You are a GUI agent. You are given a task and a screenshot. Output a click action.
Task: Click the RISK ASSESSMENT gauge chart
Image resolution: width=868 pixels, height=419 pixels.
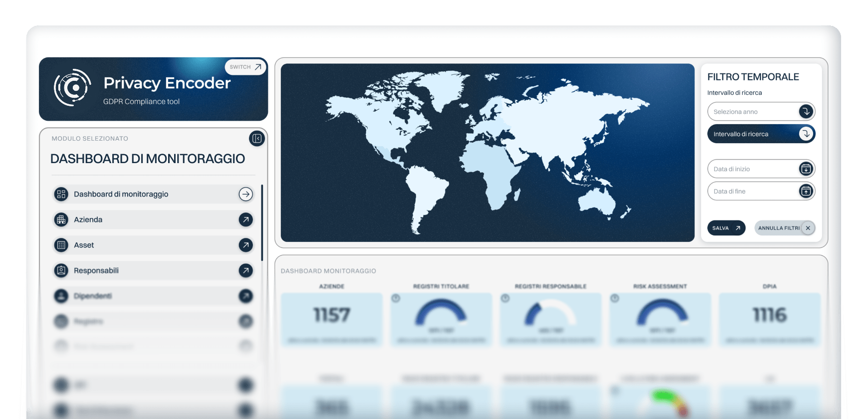pos(661,312)
